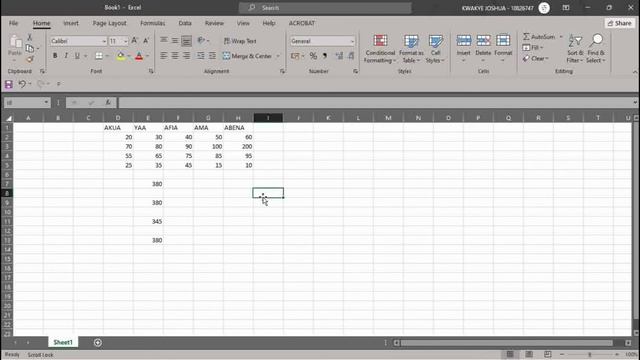
Task: Open Merge & Center dropdown arrow
Action: (x=278, y=56)
